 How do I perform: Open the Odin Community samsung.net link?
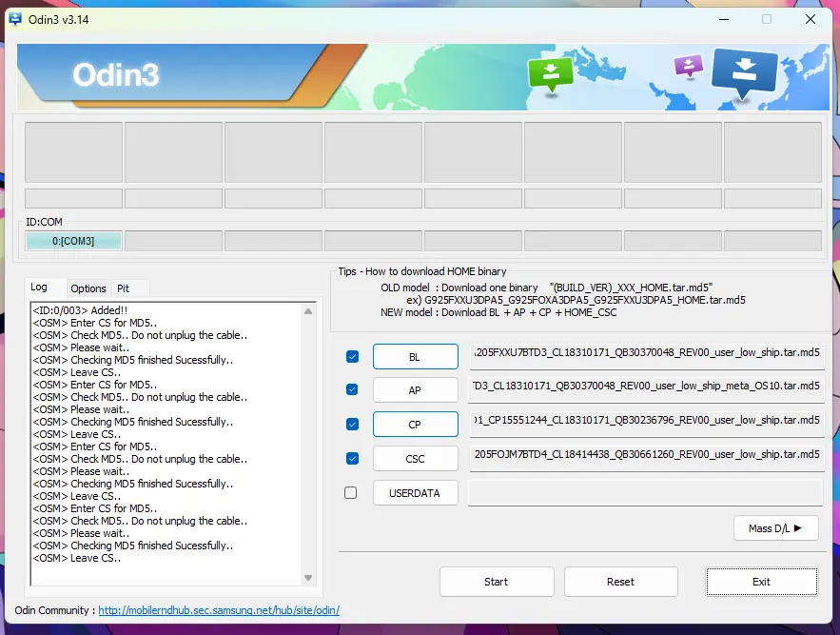219,610
